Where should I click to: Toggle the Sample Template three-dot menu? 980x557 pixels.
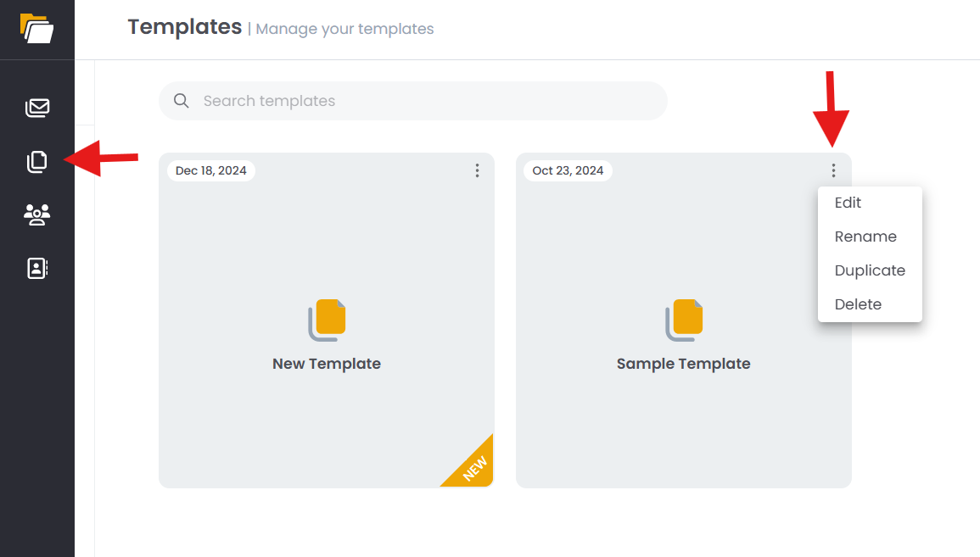click(833, 170)
